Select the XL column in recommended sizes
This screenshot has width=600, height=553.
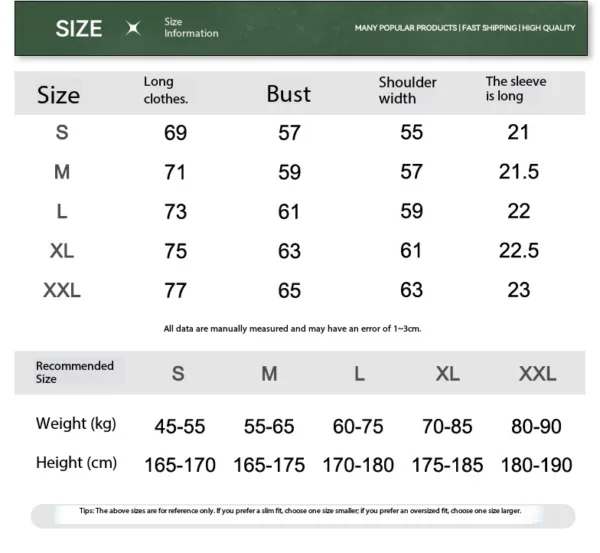click(447, 374)
